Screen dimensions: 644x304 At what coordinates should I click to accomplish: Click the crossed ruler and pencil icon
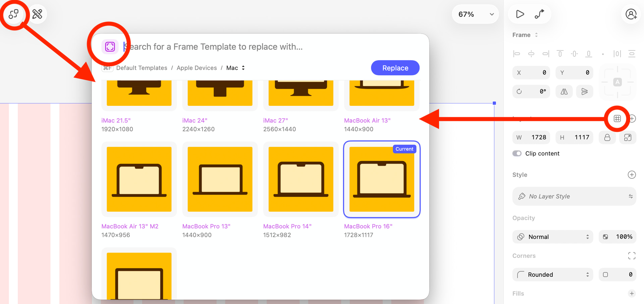tap(37, 14)
